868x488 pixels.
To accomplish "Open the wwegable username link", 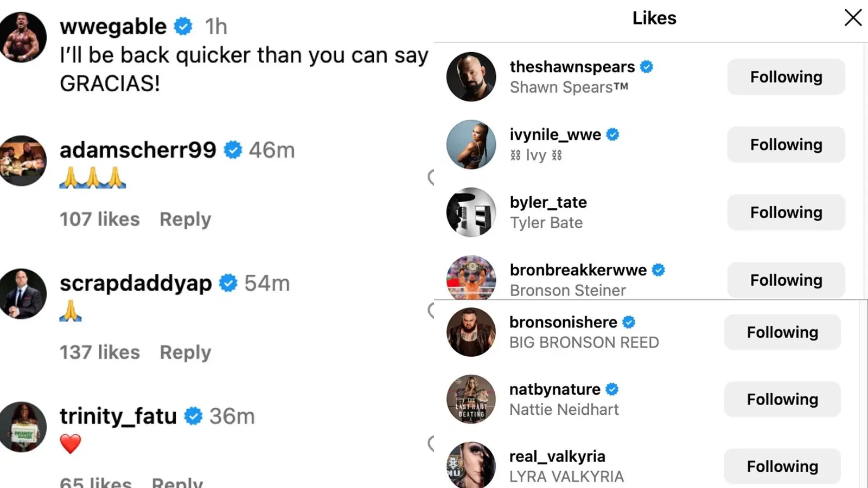I will click(113, 27).
